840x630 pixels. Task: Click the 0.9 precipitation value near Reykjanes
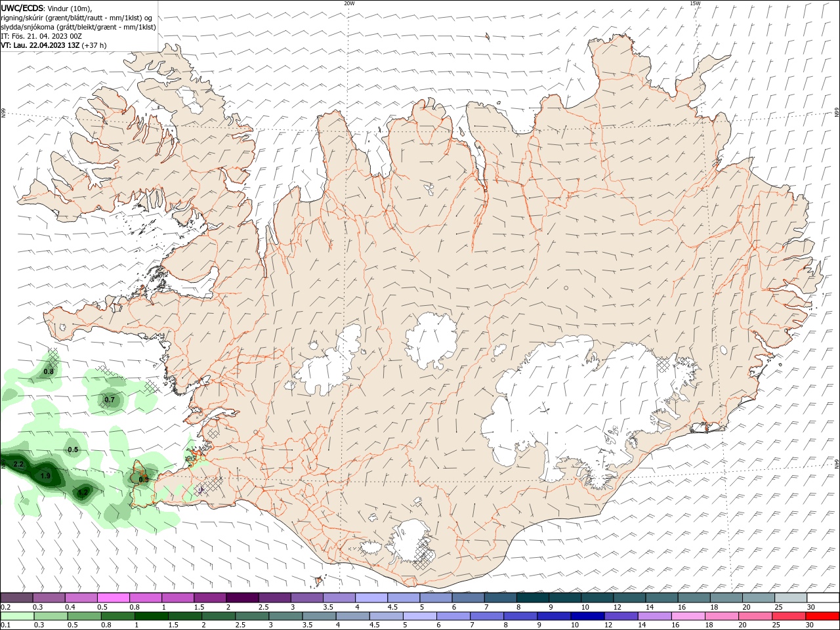coord(144,480)
